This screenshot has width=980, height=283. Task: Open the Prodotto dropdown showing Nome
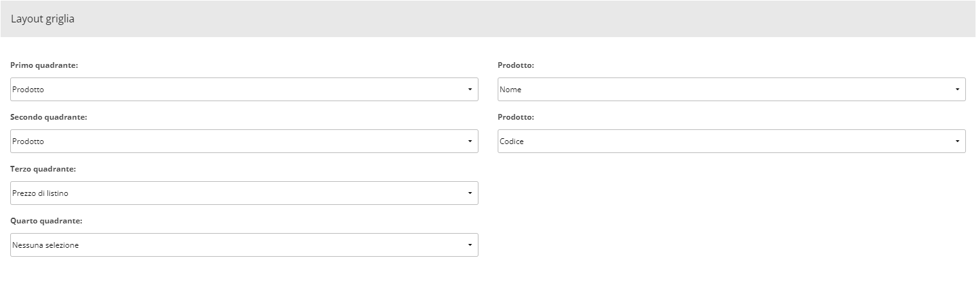(731, 90)
